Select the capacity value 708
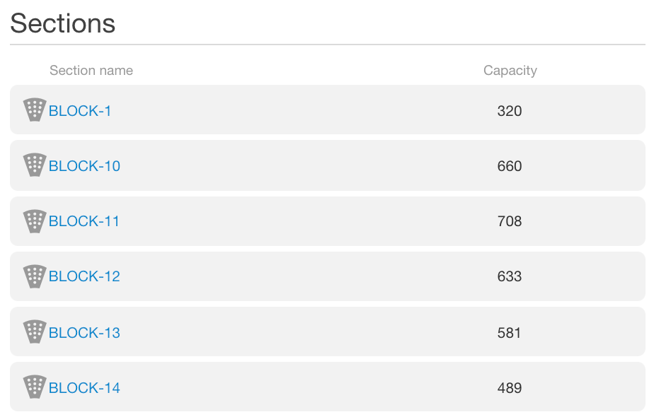 509,221
